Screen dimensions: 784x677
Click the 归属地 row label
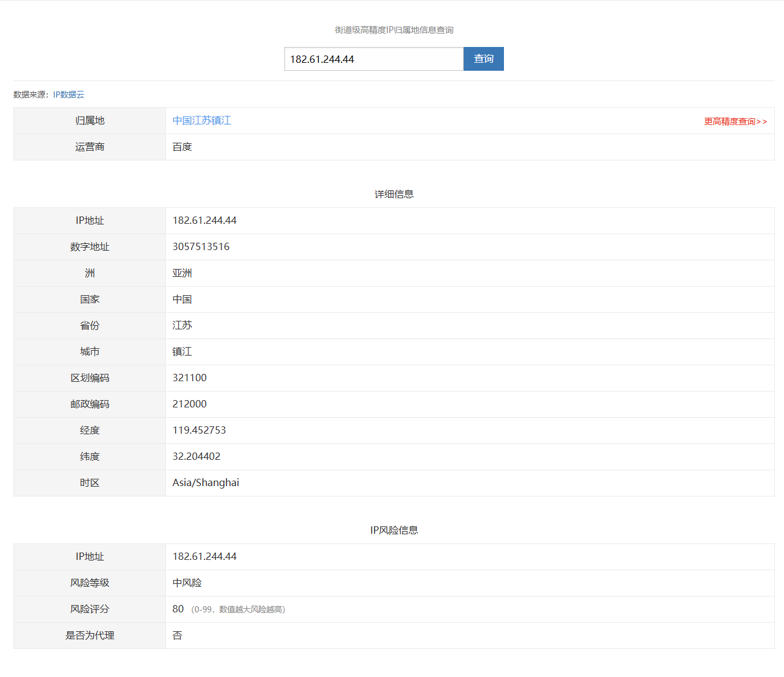[89, 120]
